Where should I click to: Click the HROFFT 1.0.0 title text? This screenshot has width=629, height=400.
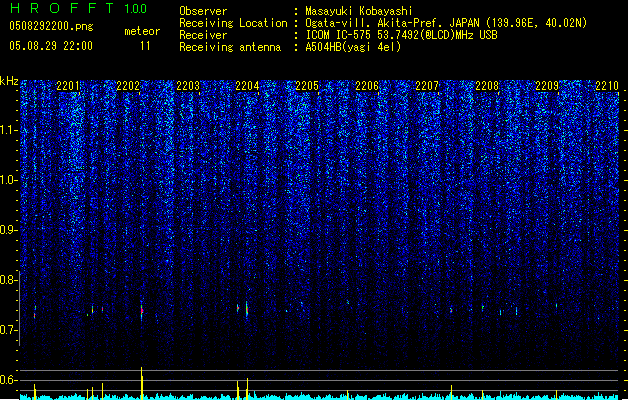click(x=79, y=8)
